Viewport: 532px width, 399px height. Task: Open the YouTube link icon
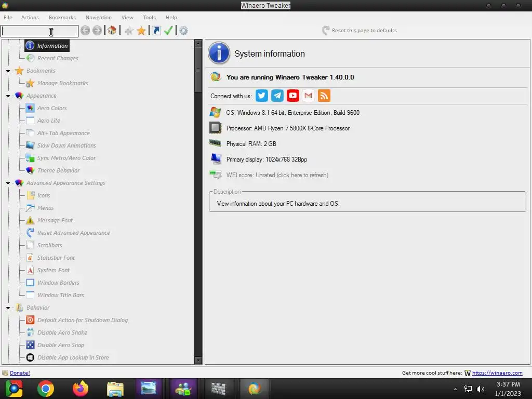coord(293,96)
